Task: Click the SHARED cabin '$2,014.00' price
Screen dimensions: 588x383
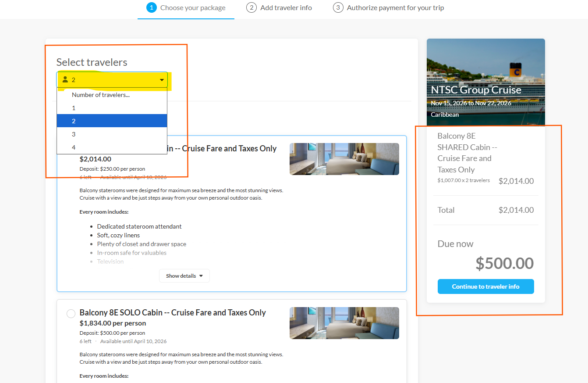Action: click(96, 159)
